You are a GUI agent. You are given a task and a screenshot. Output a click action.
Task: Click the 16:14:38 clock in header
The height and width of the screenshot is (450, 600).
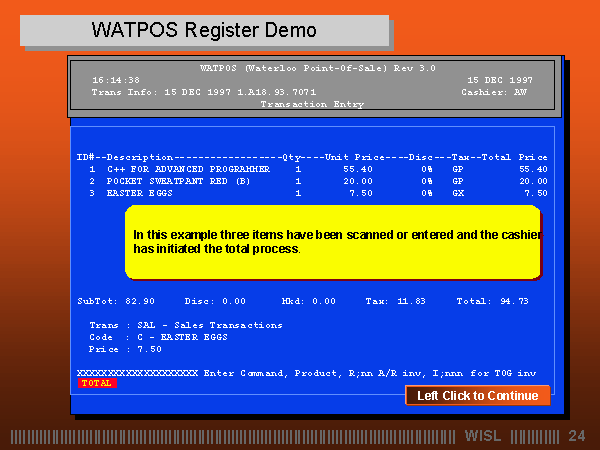tap(116, 79)
